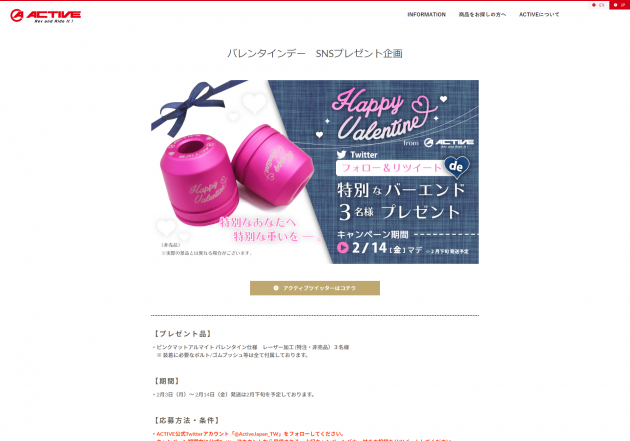Open the 商品をお探しの方へ menu
Viewport: 630px width, 441px height.
[482, 14]
